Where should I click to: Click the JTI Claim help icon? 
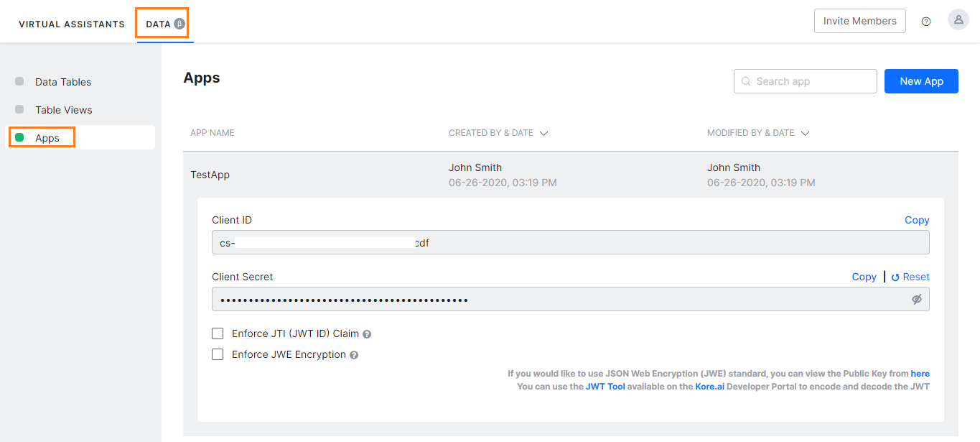coord(367,334)
